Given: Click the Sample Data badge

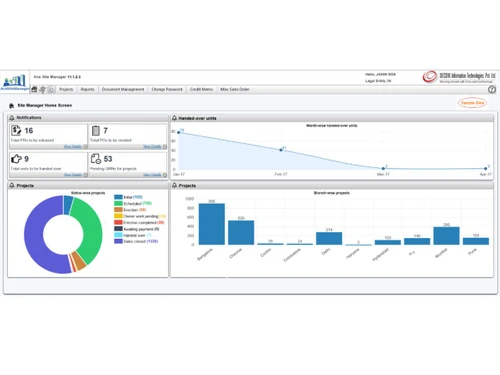Looking at the screenshot, I should 472,103.
